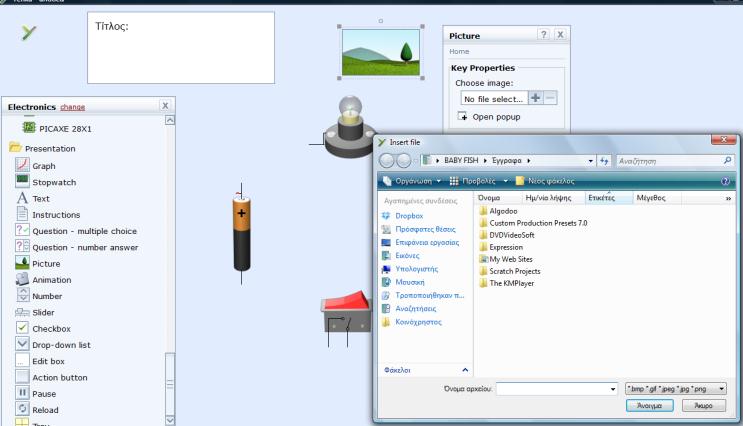Viewport: 743px width, 426px height.
Task: Click Νέος φάκελος new folder button
Action: coord(545,181)
